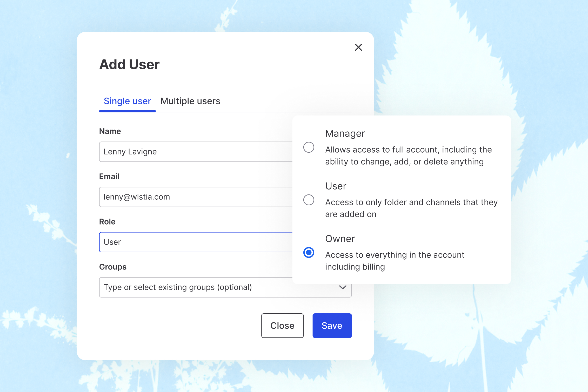Click the Manager role label
Image resolution: width=588 pixels, height=392 pixels.
345,133
